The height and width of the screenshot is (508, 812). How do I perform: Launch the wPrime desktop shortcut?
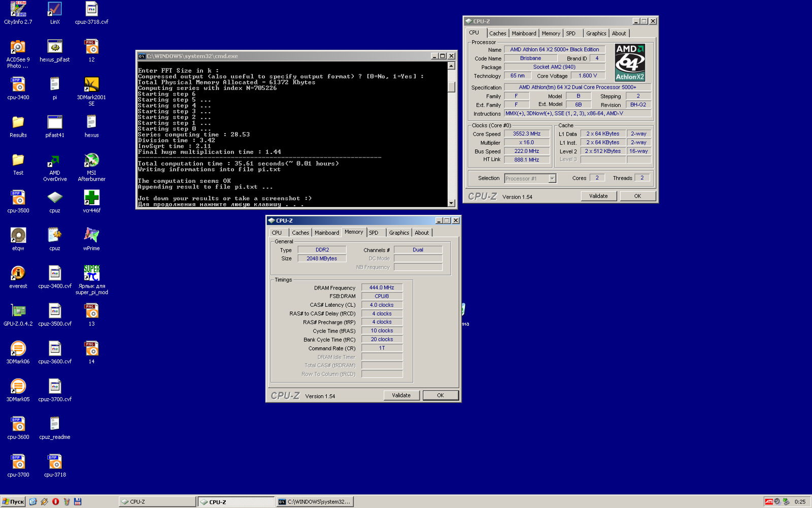tap(91, 240)
